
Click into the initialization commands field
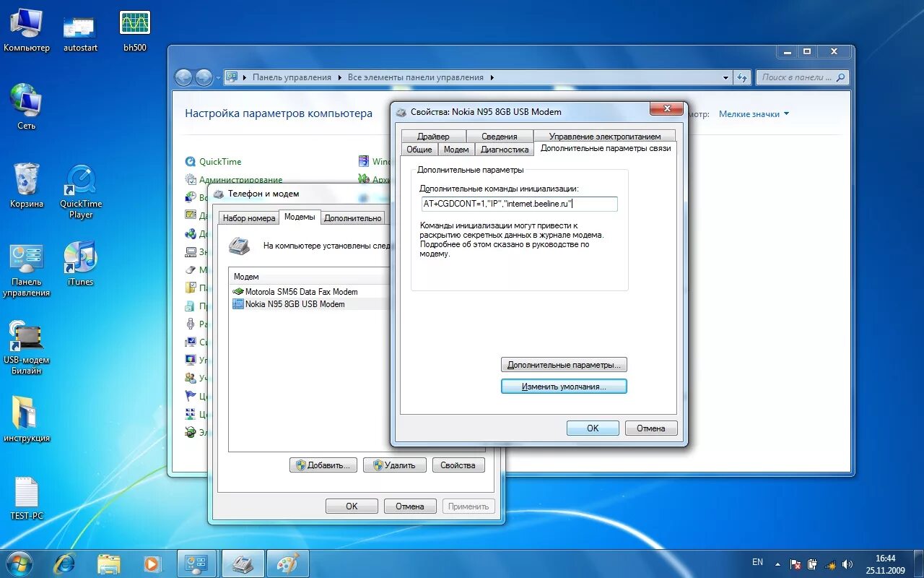coord(518,204)
